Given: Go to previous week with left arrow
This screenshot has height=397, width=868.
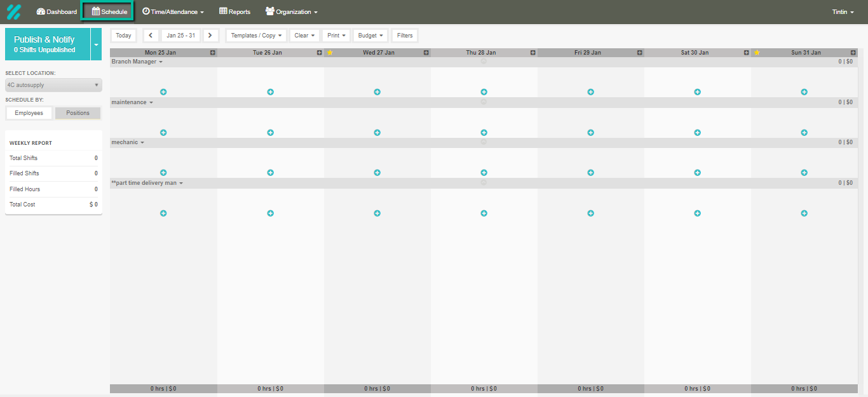Looking at the screenshot, I should [151, 36].
